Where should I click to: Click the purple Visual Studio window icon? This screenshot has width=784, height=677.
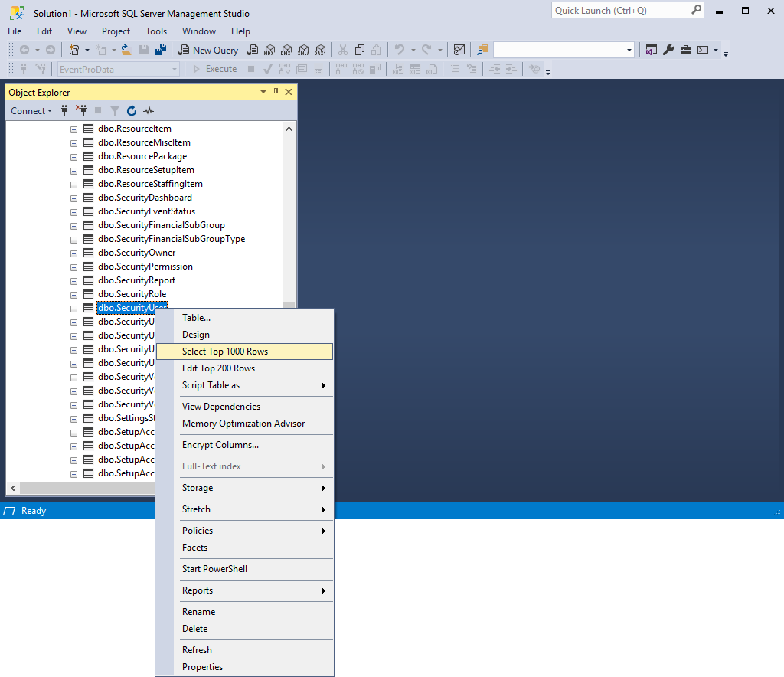coord(651,50)
